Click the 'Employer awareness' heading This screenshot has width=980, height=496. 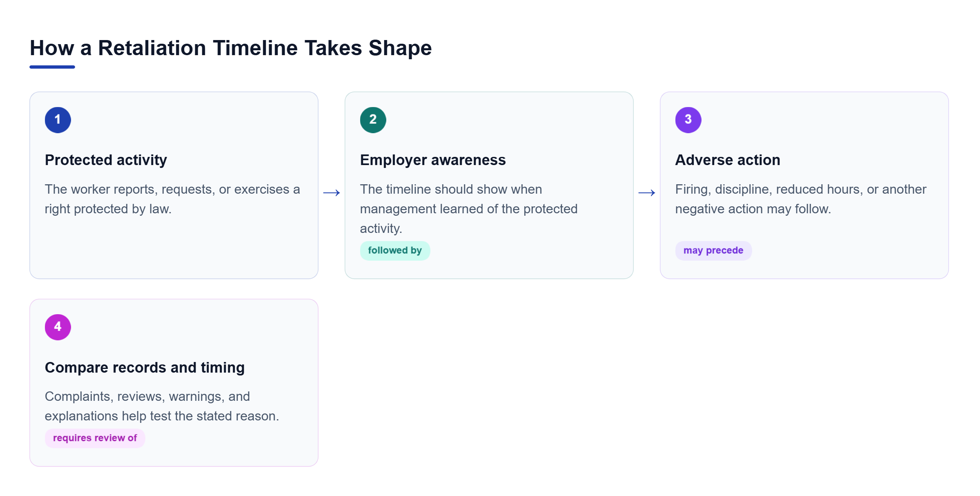[432, 160]
